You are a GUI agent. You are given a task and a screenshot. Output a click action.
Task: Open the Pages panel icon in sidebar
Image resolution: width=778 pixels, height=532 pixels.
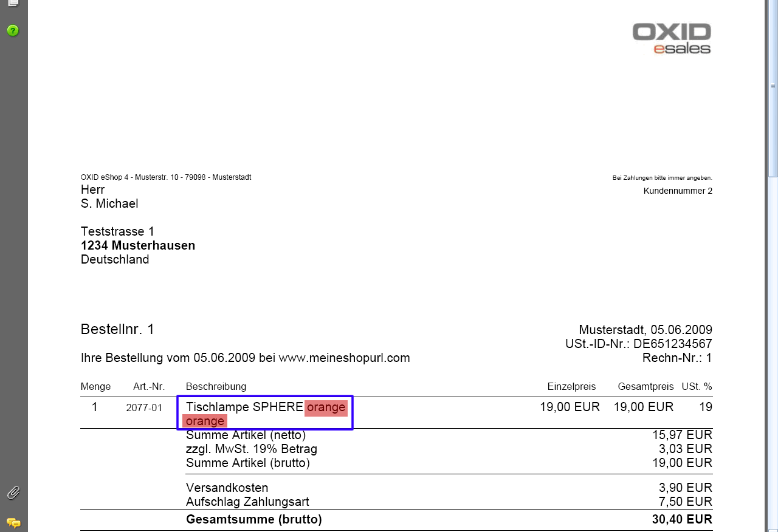click(13, 3)
